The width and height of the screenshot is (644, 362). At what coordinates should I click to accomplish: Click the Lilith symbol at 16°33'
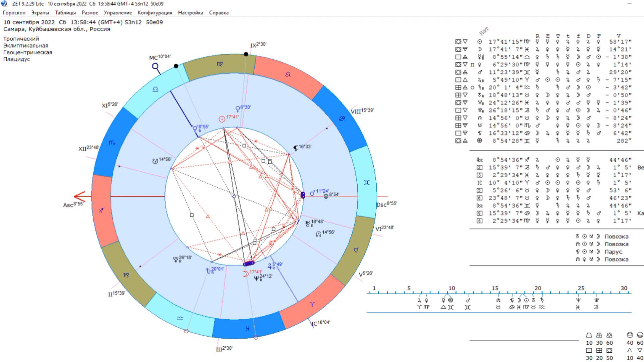[296, 148]
